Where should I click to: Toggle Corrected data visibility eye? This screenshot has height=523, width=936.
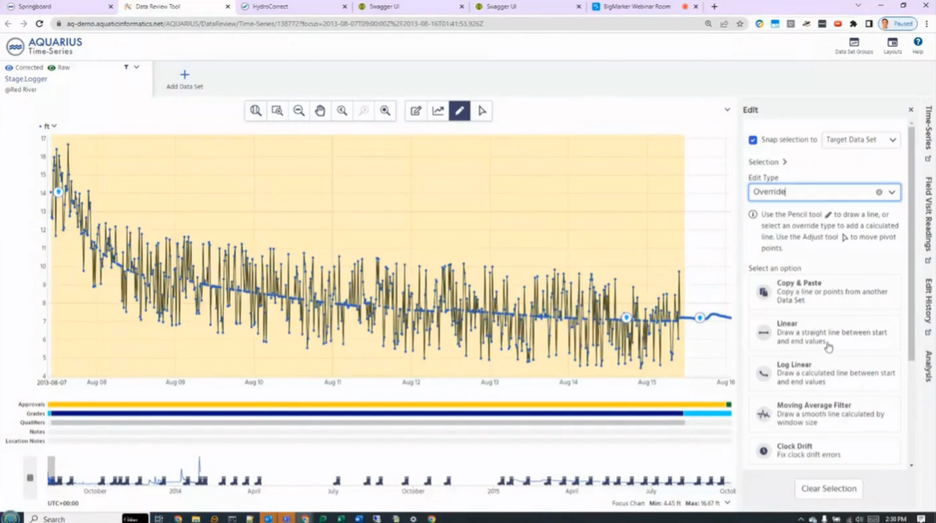coord(9,67)
